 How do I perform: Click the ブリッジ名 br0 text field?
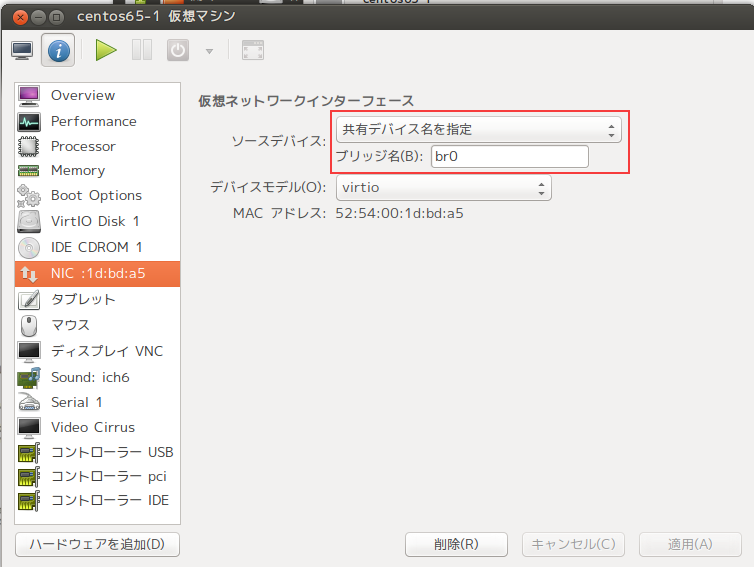tap(509, 156)
